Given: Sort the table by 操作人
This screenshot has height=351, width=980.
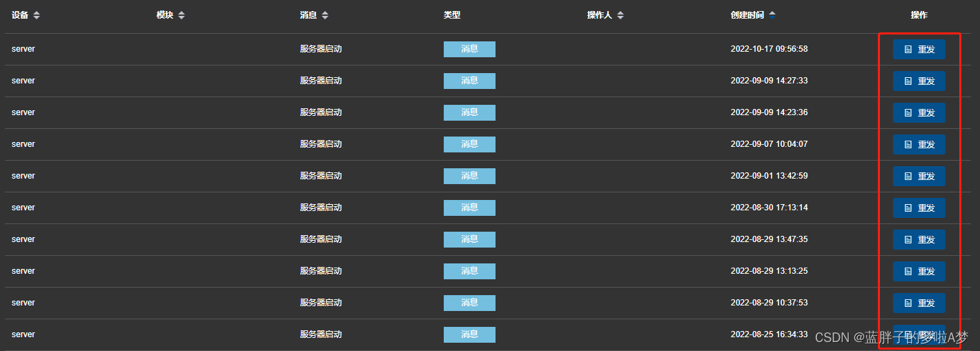Looking at the screenshot, I should (620, 15).
